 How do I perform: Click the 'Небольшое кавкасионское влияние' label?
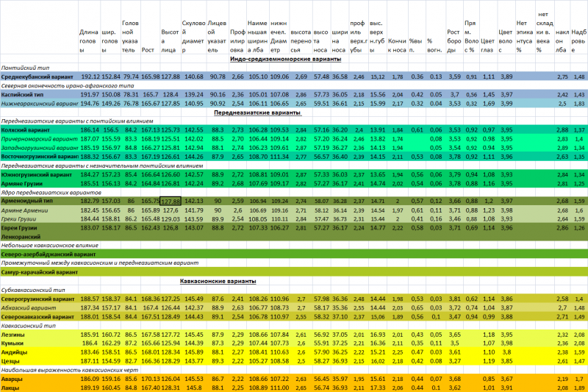(x=50, y=246)
